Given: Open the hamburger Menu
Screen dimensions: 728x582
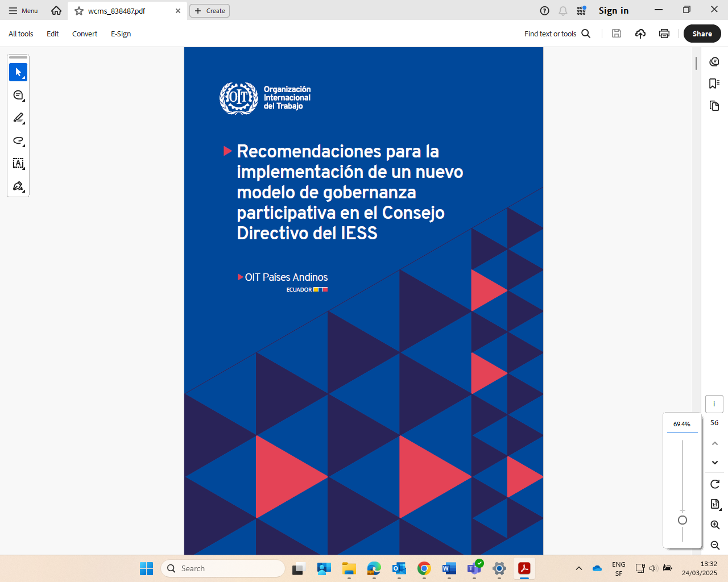Looking at the screenshot, I should point(23,11).
